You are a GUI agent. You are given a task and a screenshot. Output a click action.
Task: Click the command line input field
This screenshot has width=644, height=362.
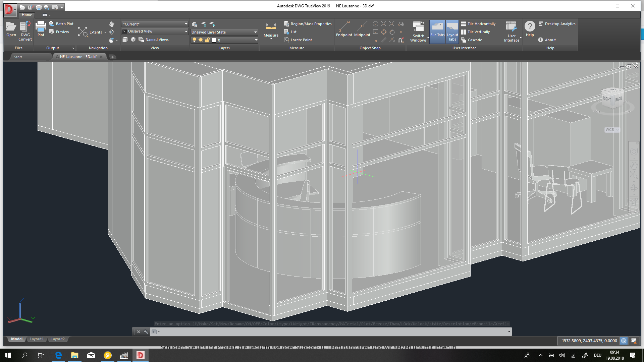[332, 332]
